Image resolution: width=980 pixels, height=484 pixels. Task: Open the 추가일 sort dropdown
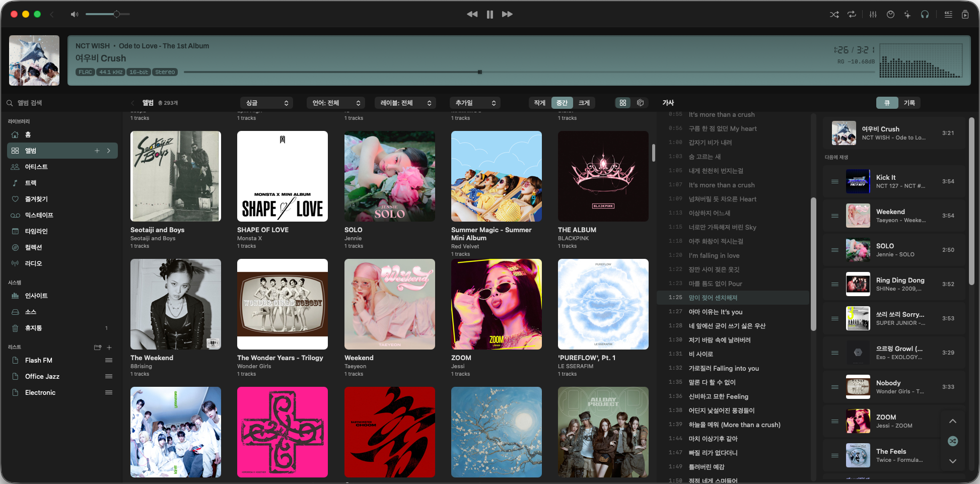coord(475,103)
